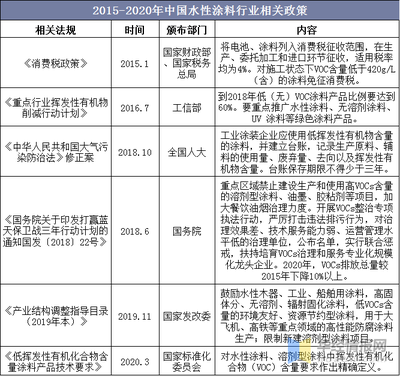Click the date cell 2018.10

pyautogui.click(x=135, y=152)
